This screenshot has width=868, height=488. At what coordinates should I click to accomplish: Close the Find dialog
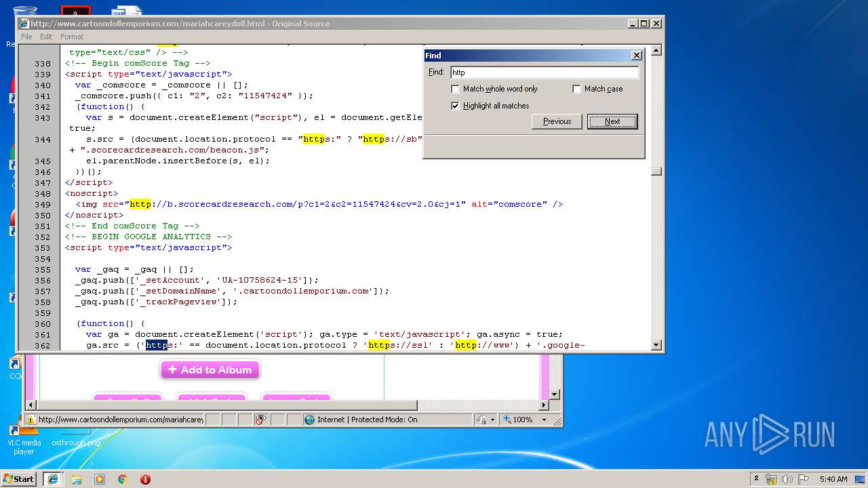(x=636, y=56)
